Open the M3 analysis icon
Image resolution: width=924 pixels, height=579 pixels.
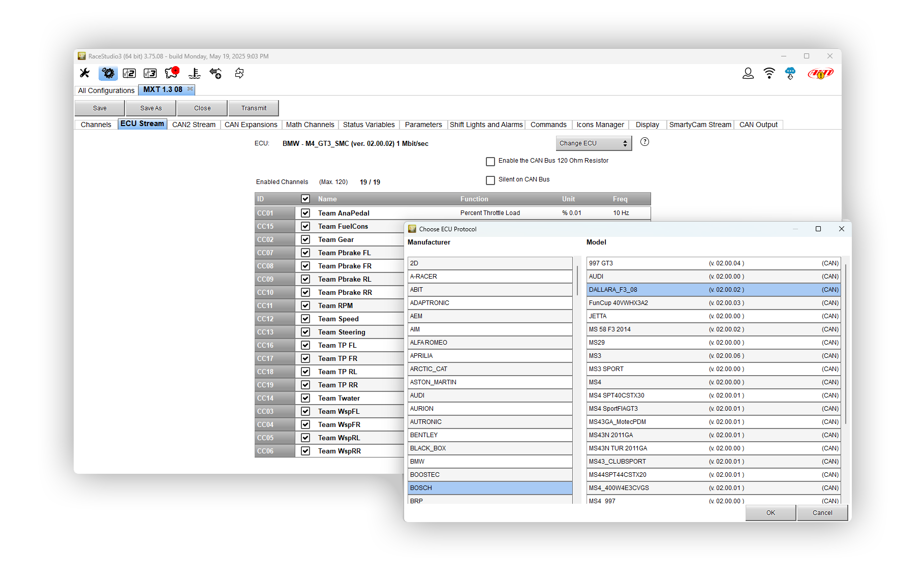150,73
